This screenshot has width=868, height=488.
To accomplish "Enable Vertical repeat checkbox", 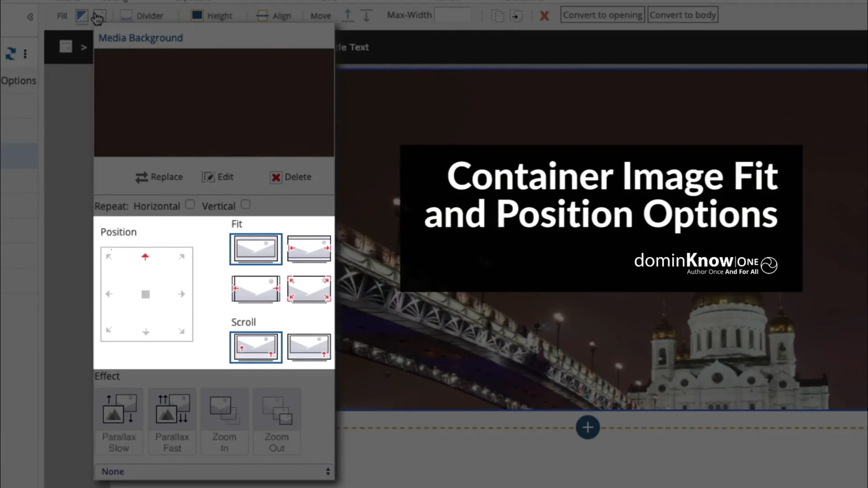I will click(245, 205).
